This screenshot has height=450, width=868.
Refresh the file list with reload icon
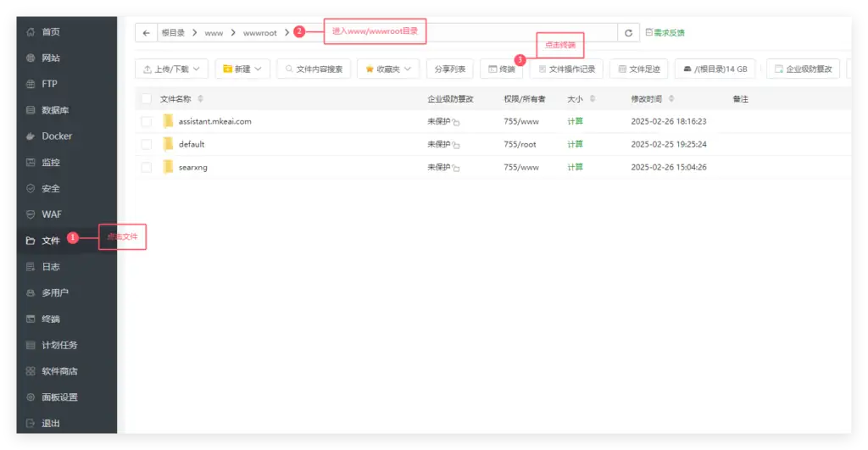pyautogui.click(x=628, y=33)
